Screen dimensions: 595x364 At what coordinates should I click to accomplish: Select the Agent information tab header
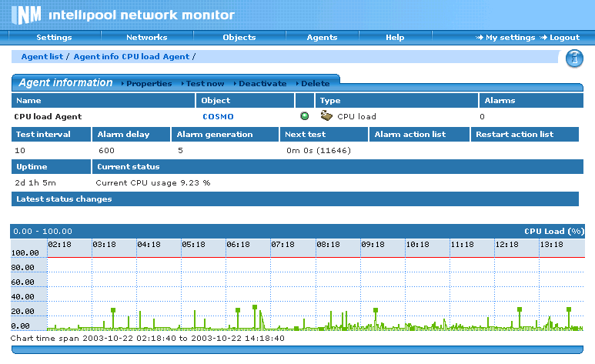(65, 82)
